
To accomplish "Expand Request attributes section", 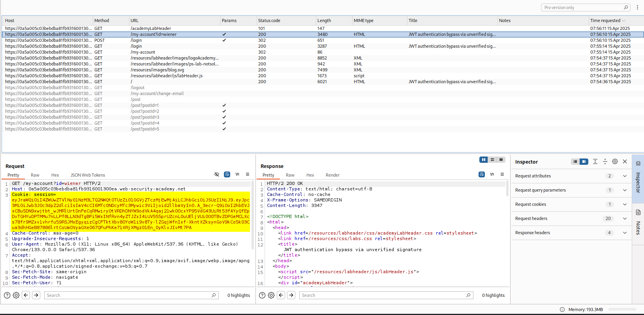I will click(625, 176).
